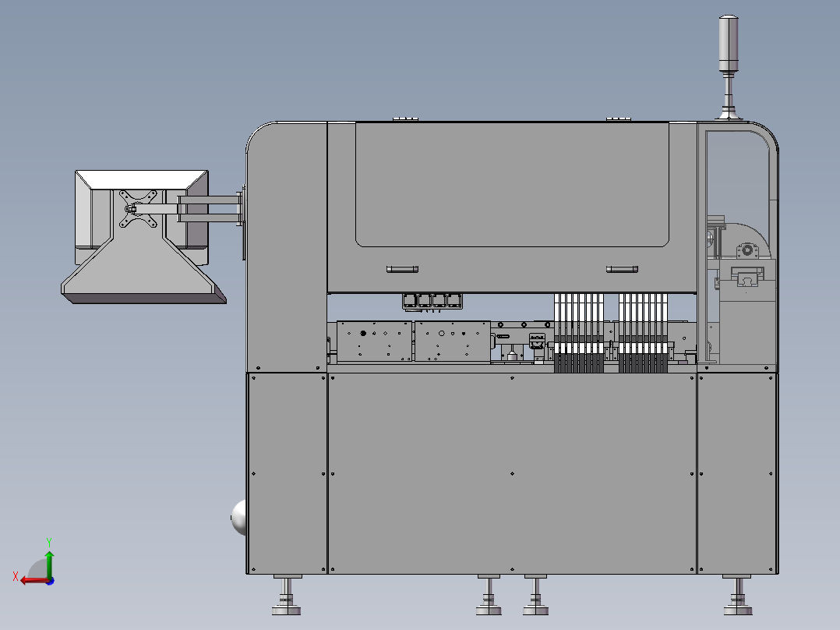Select the left top hinge on hood
Screen dimensions: 840x630
coord(405,119)
